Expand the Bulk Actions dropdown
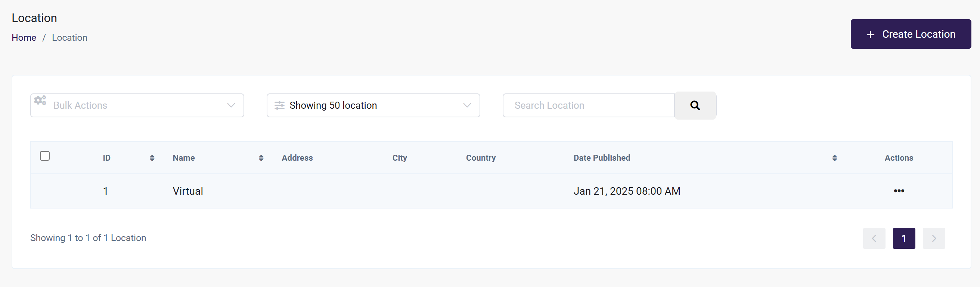The height and width of the screenshot is (287, 980). click(x=137, y=105)
